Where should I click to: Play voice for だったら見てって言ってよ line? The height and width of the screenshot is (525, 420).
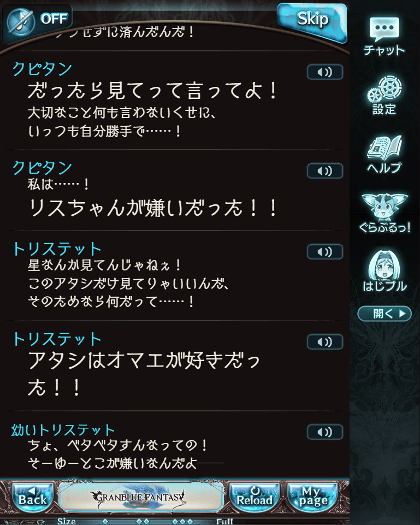324,72
